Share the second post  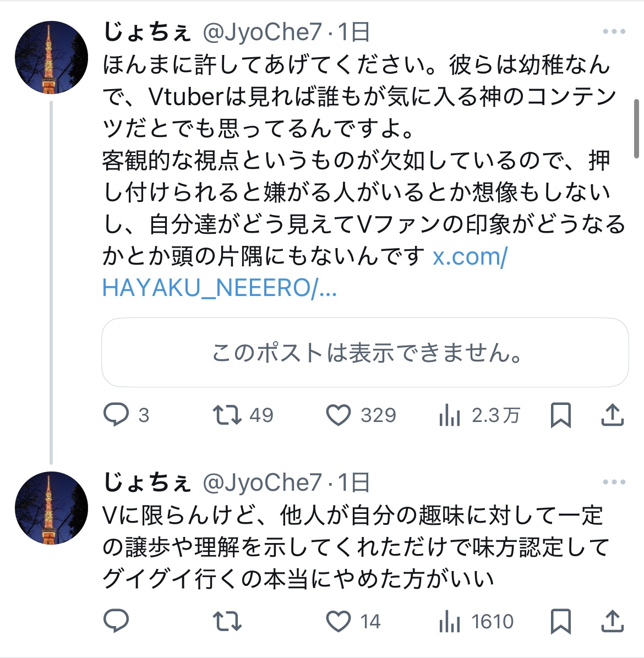click(612, 621)
